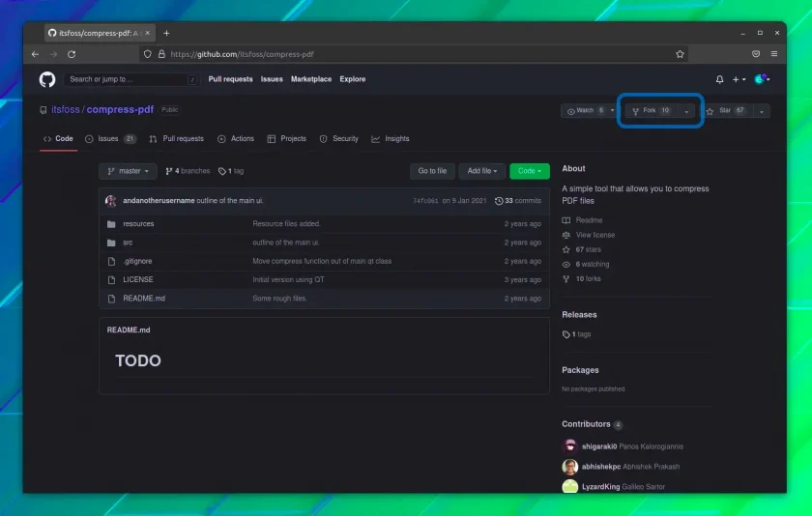
Task: Open the Firefox hamburger menu
Action: pos(773,54)
